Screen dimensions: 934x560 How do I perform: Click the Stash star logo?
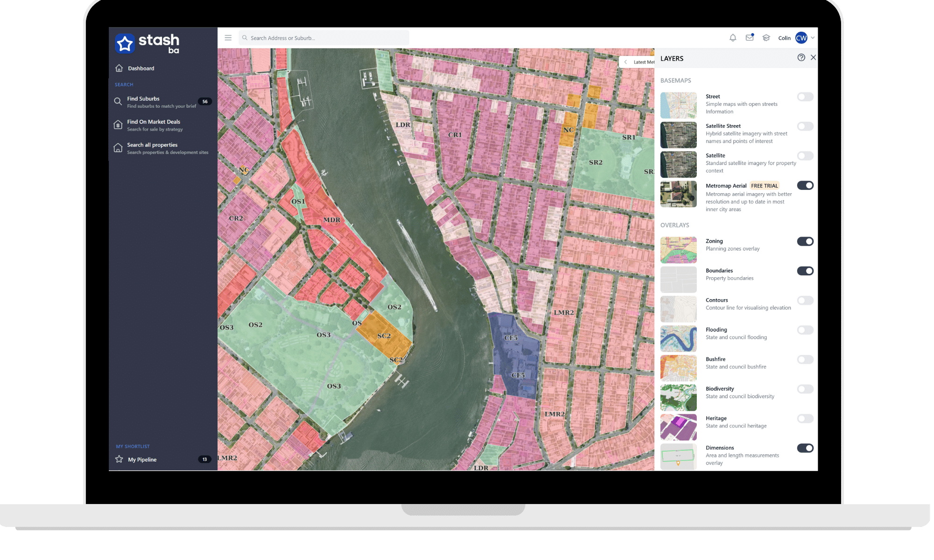[125, 43]
